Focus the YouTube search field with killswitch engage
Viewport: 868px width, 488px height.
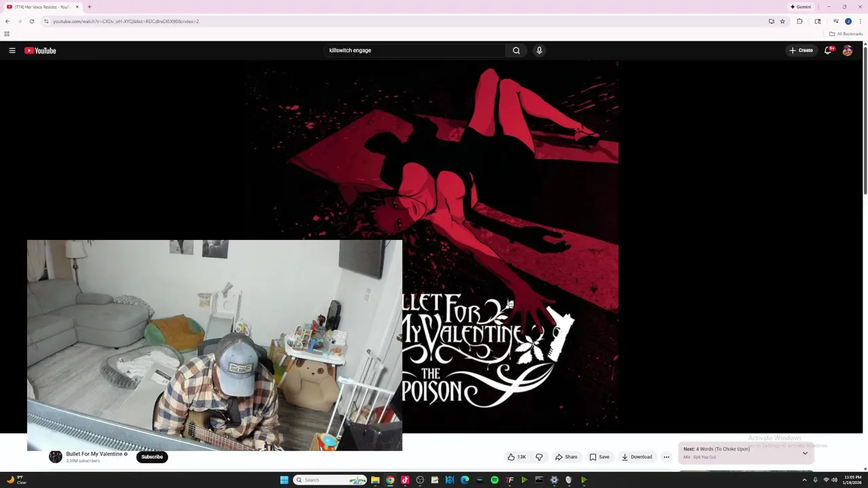coord(415,50)
